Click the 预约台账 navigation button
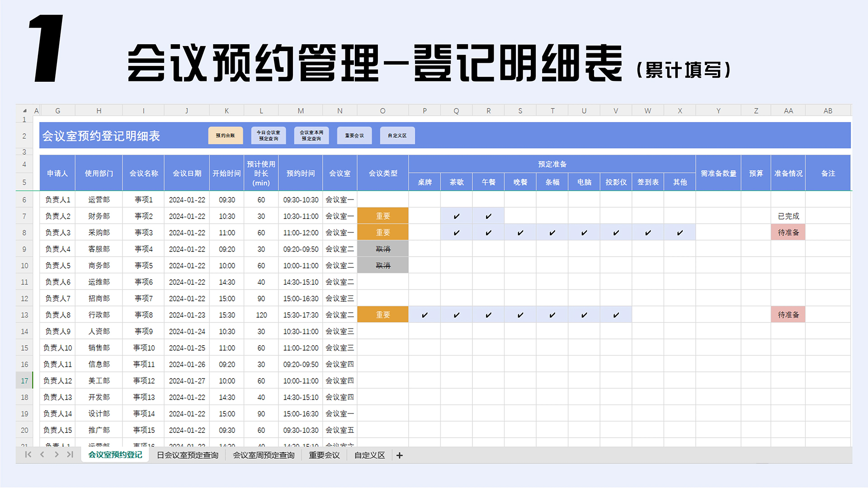The image size is (868, 488). click(225, 136)
